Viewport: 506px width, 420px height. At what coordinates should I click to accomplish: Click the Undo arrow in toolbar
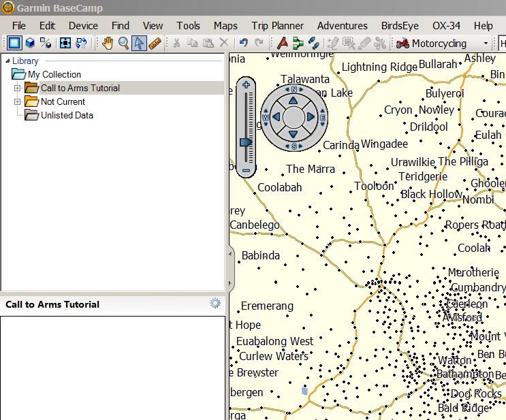tap(243, 43)
